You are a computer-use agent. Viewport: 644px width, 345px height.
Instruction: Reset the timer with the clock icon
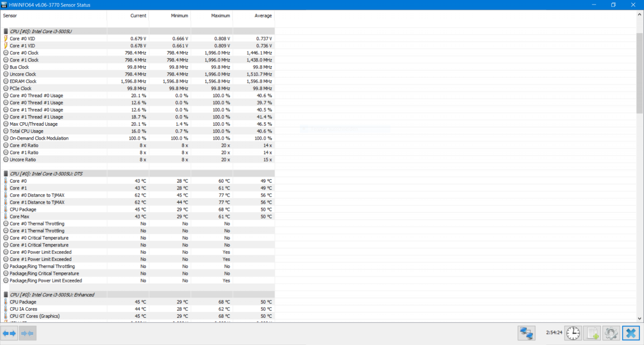click(573, 333)
